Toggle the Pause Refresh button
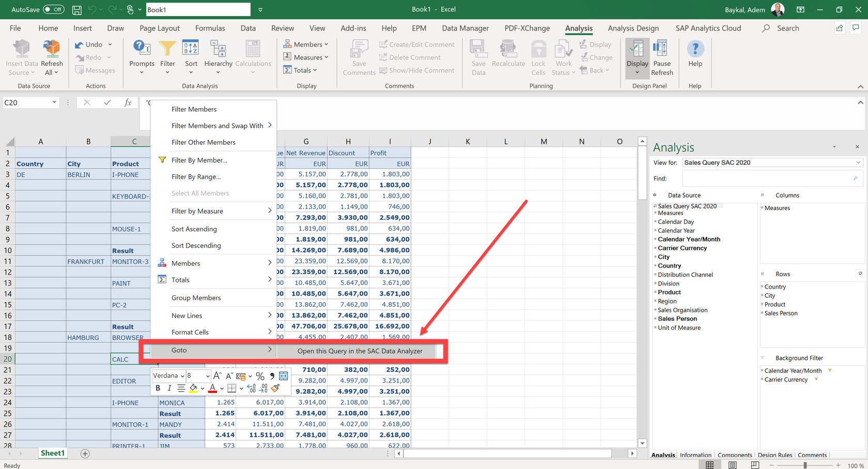868x469 pixels. (662, 58)
